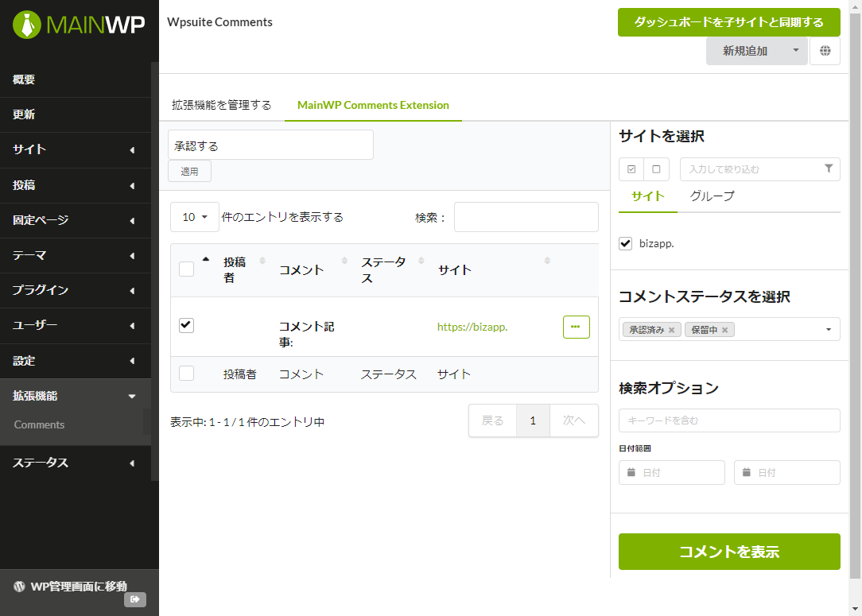Image resolution: width=862 pixels, height=616 pixels.
Task: Open the comment status select dropdown arrow
Action: tap(829, 330)
